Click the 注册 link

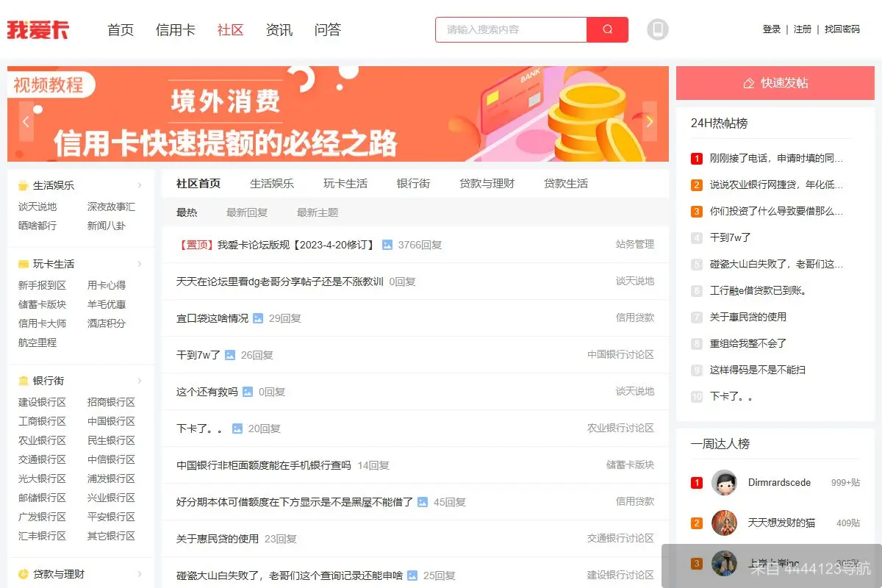tap(803, 29)
